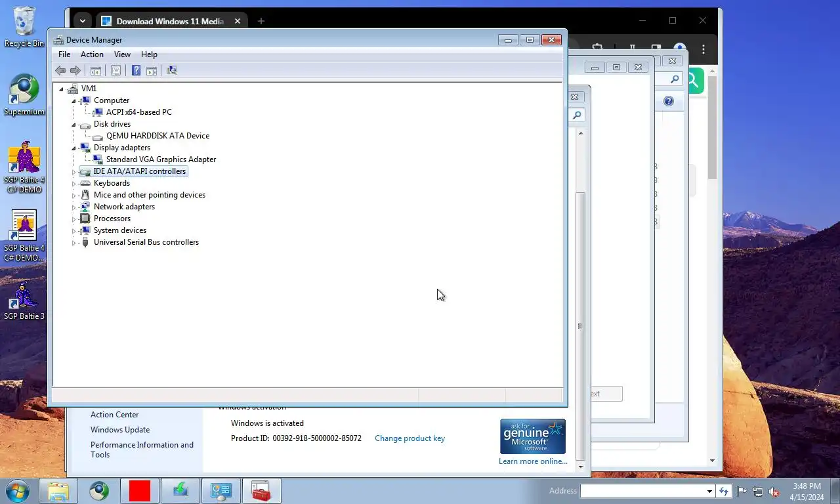Expand the Processors category arrow
This screenshot has height=504, width=840.
point(73,219)
